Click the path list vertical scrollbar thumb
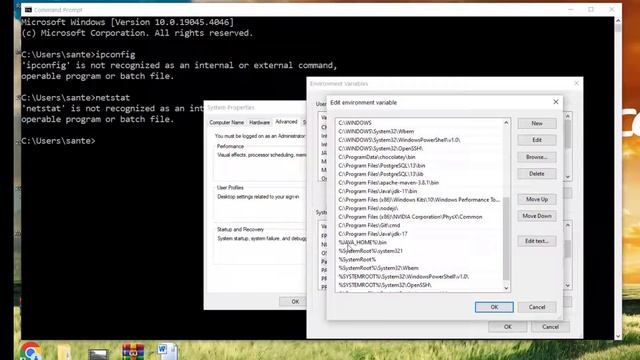Screen dimensions: 640x360 coord(506,238)
